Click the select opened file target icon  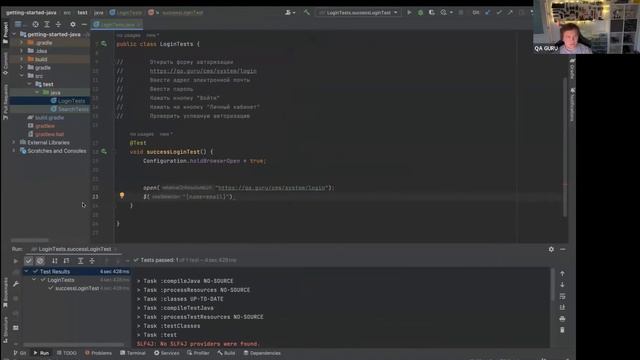pos(36,24)
